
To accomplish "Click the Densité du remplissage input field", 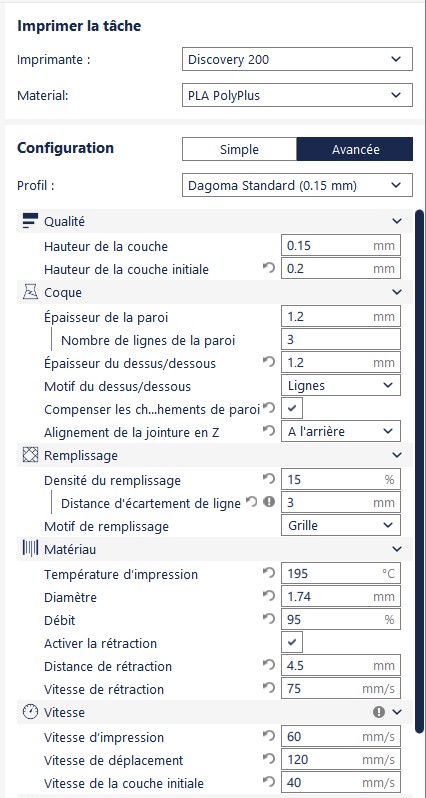I will (341, 479).
